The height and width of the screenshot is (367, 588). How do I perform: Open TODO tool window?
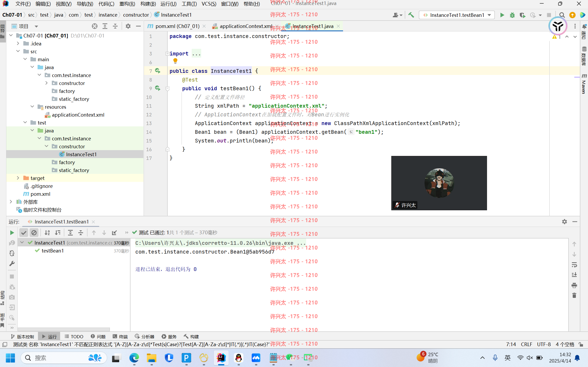(x=74, y=337)
